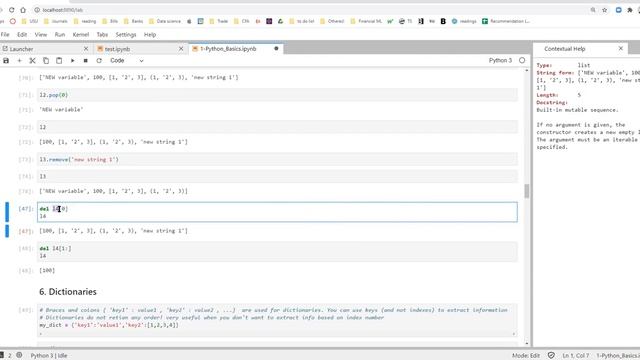This screenshot has width=640, height=360.
Task: Open the Recommendation bookmark
Action: click(506, 21)
